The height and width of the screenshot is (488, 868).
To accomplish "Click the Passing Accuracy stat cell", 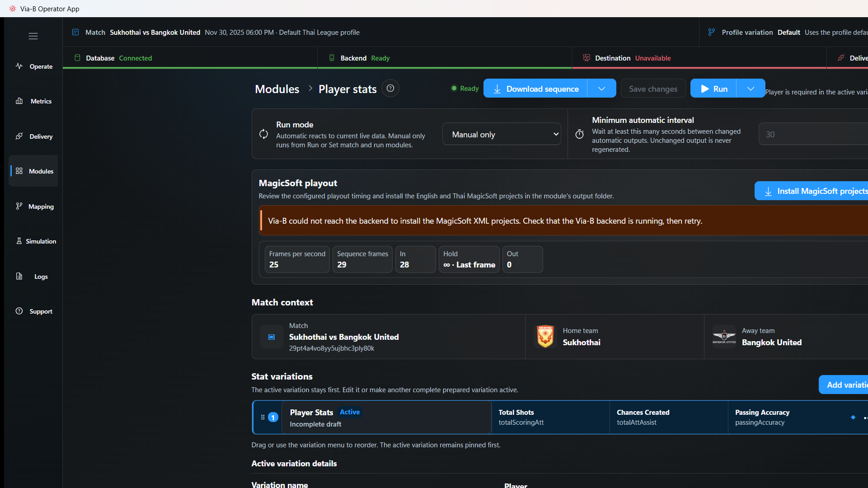I will click(x=786, y=418).
